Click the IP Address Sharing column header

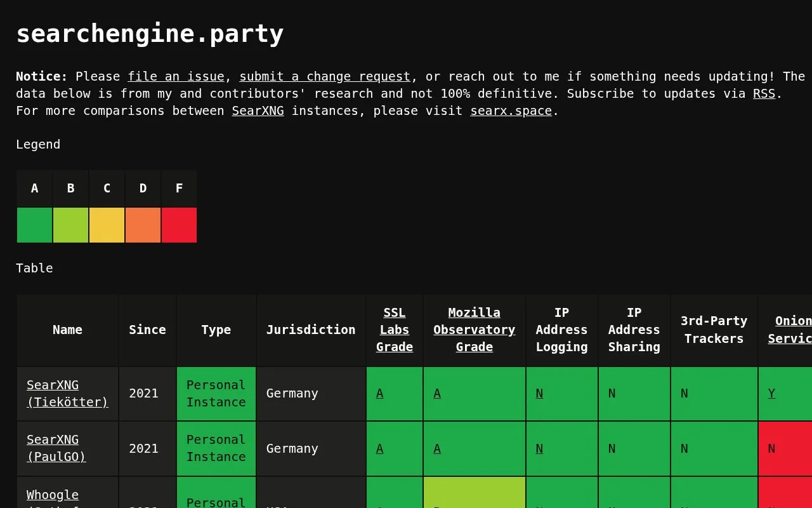coord(634,330)
